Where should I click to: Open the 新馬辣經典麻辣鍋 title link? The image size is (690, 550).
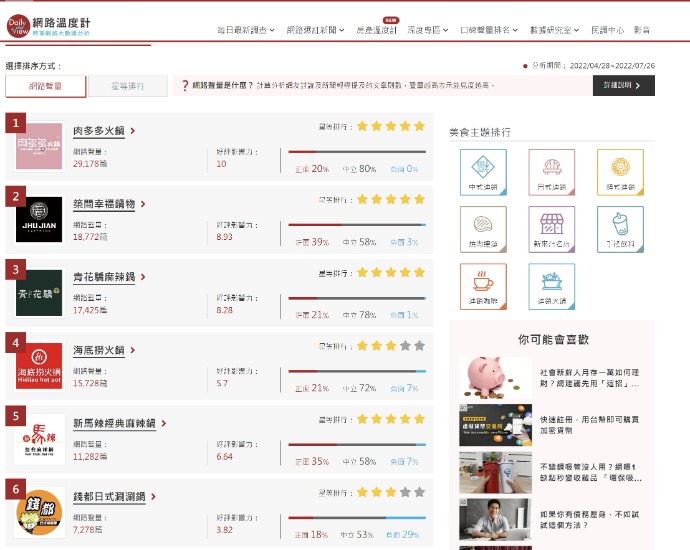click(x=114, y=423)
